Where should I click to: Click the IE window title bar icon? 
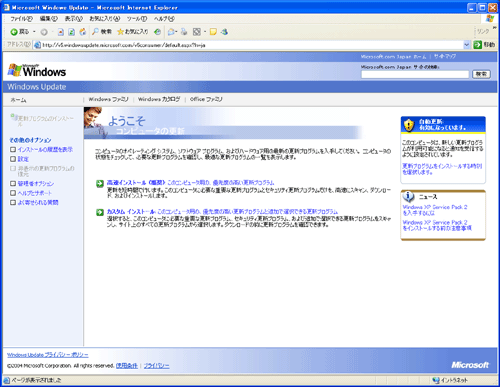(x=7, y=7)
